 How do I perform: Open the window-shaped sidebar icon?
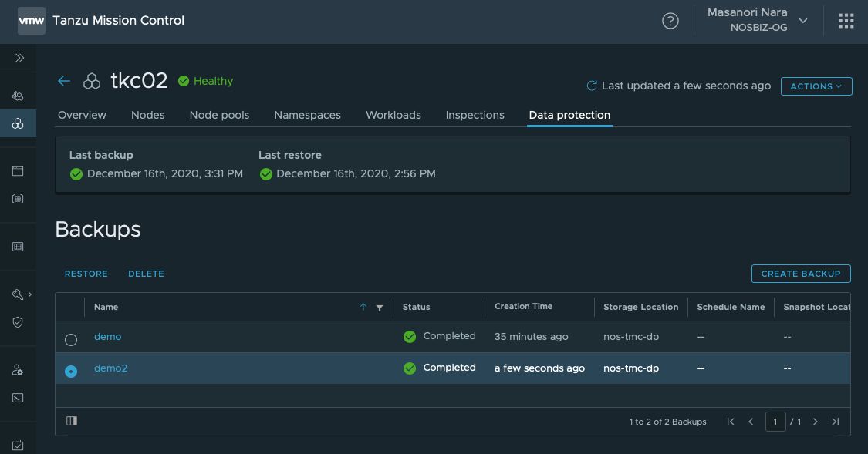click(18, 171)
